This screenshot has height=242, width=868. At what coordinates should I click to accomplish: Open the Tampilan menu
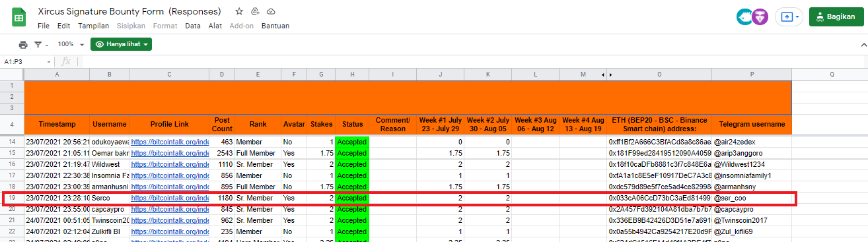tap(93, 26)
